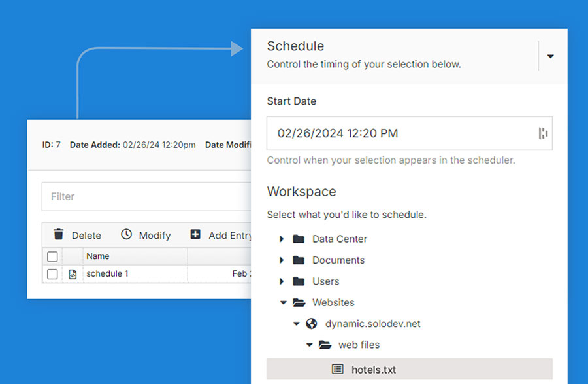Open the Schedule panel dropdown caret
Image resolution: width=588 pixels, height=384 pixels.
[550, 56]
